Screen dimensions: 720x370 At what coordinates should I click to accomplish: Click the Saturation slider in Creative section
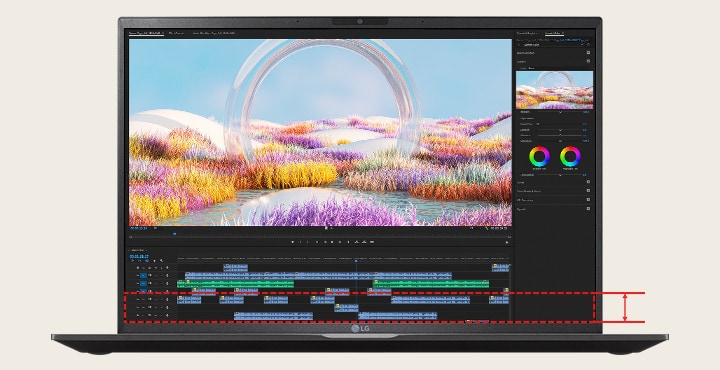pos(560,141)
